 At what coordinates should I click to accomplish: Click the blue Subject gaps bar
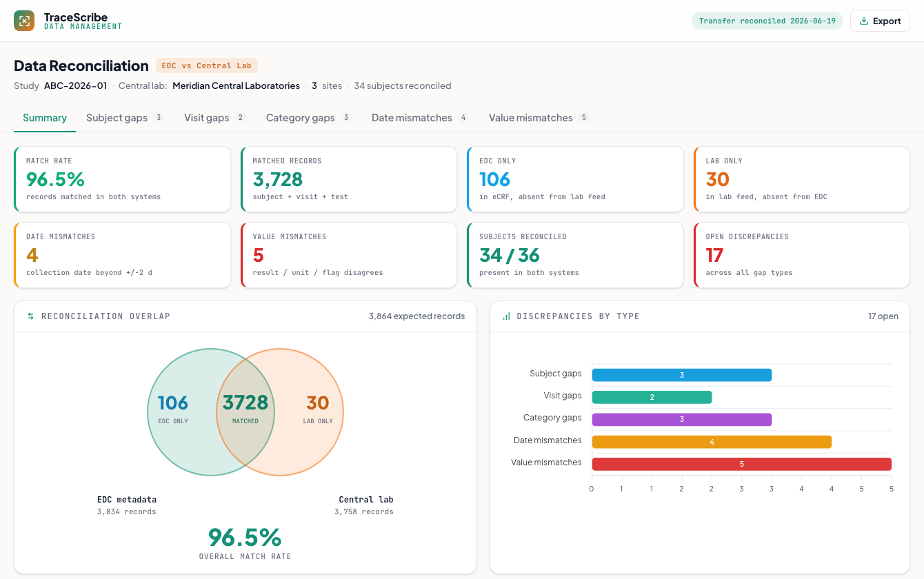[x=682, y=375]
